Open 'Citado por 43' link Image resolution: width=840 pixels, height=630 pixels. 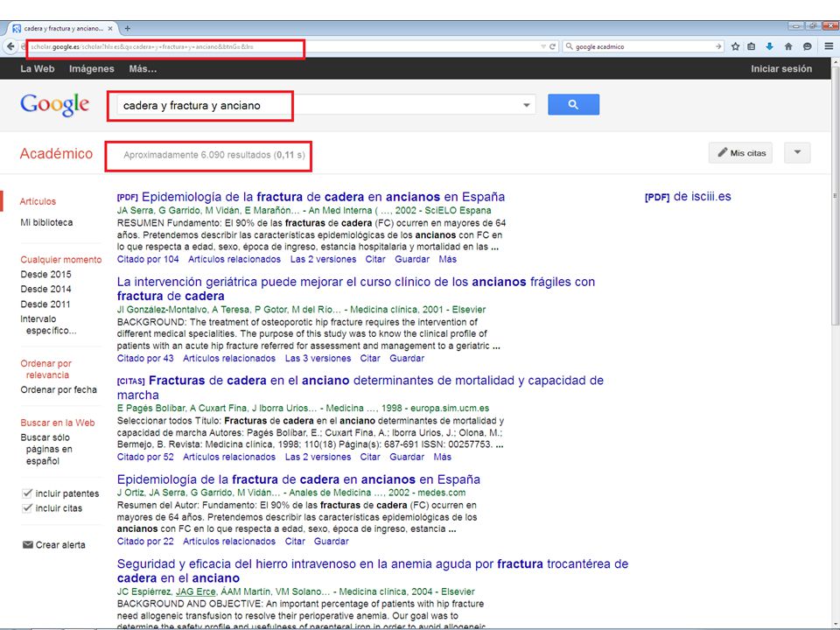pos(145,359)
